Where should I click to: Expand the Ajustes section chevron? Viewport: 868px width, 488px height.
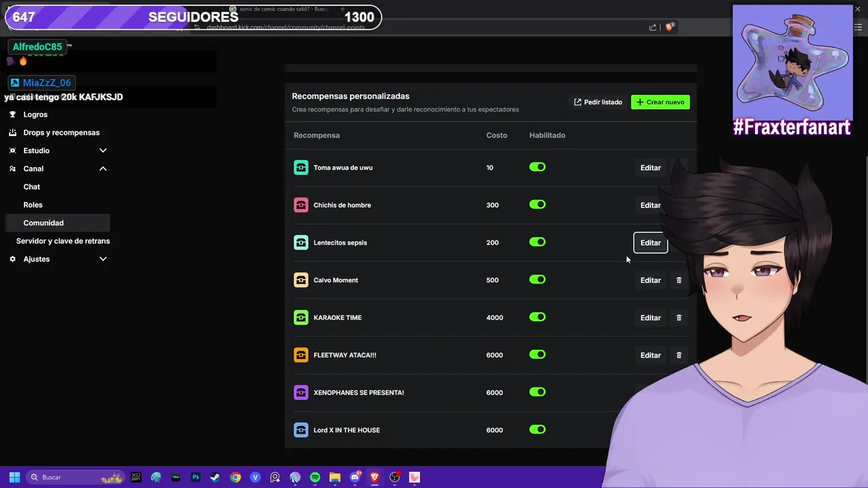(103, 259)
